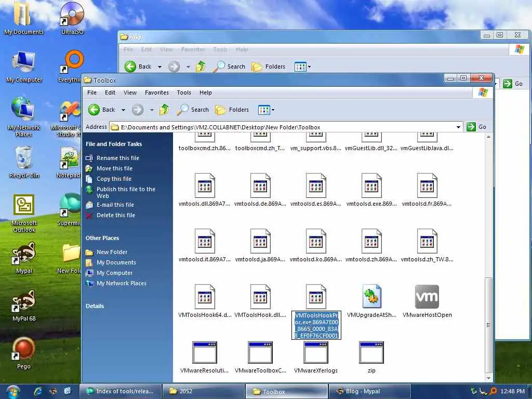Click Move this file task
Screen dimensions: 532x399
point(114,169)
